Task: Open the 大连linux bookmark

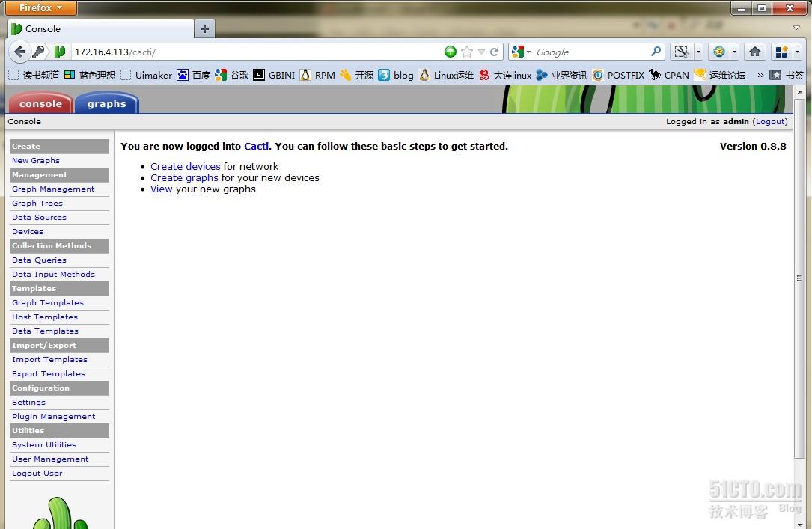Action: (505, 75)
